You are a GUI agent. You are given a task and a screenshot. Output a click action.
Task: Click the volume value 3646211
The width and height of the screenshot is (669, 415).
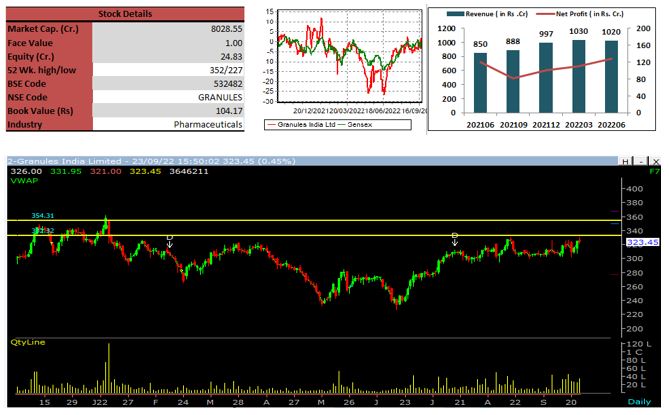189,171
